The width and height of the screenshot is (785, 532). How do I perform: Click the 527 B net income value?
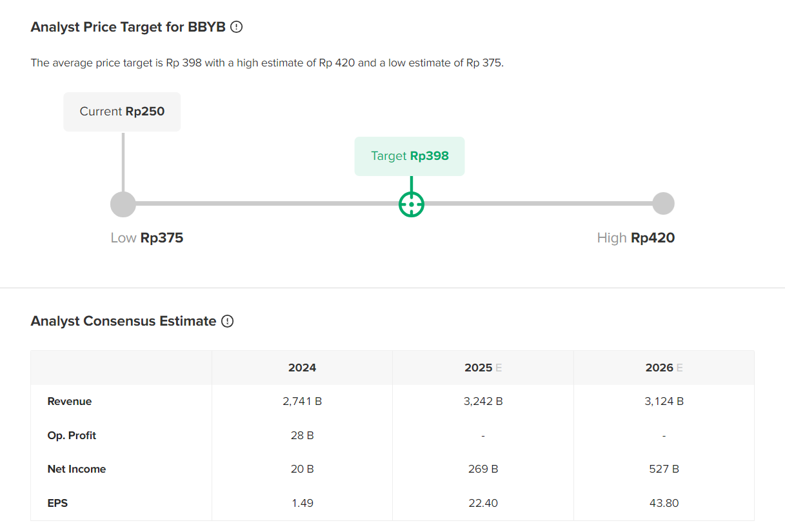coord(664,469)
